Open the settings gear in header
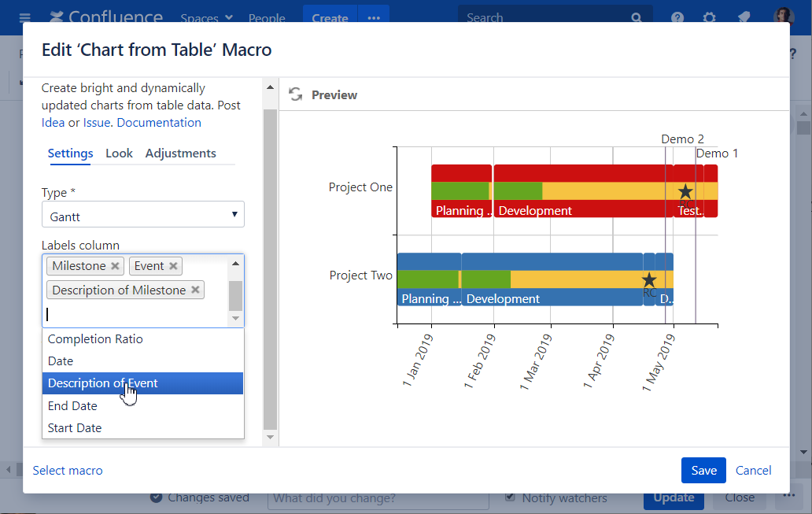 tap(709, 18)
